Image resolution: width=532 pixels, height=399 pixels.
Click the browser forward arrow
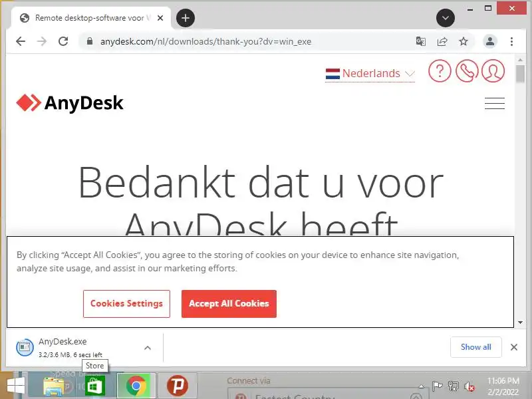[42, 41]
